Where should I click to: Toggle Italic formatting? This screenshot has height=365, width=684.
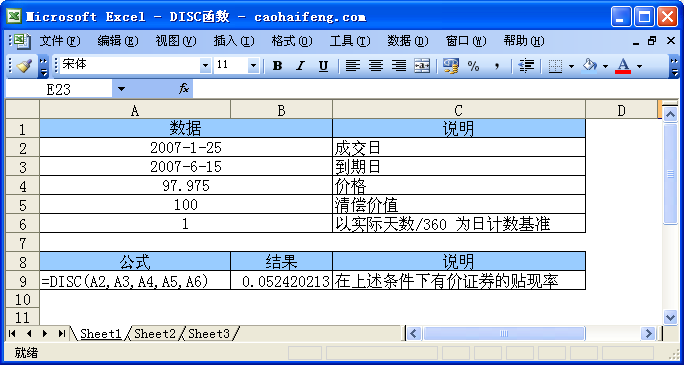tap(300, 66)
